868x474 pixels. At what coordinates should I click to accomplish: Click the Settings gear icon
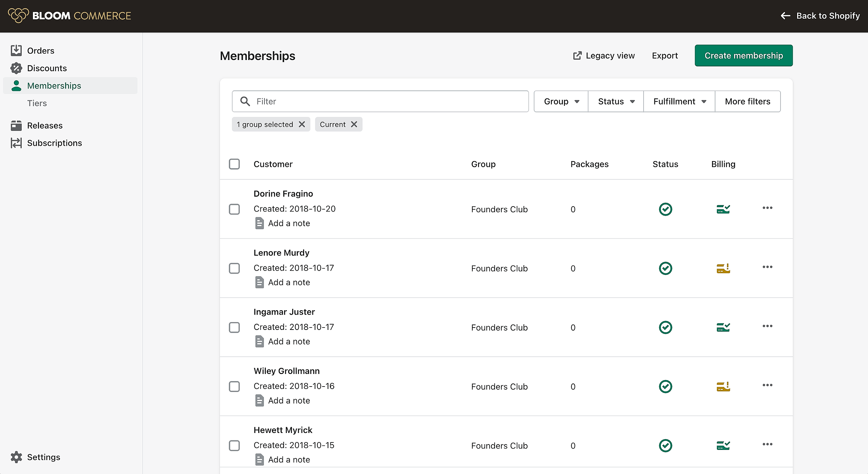click(16, 457)
